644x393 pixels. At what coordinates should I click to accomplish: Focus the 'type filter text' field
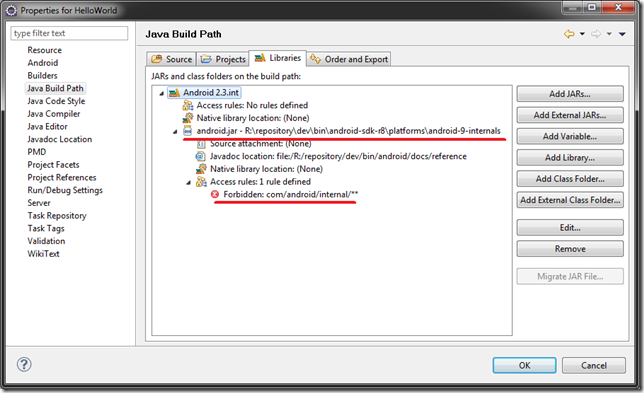coord(69,33)
